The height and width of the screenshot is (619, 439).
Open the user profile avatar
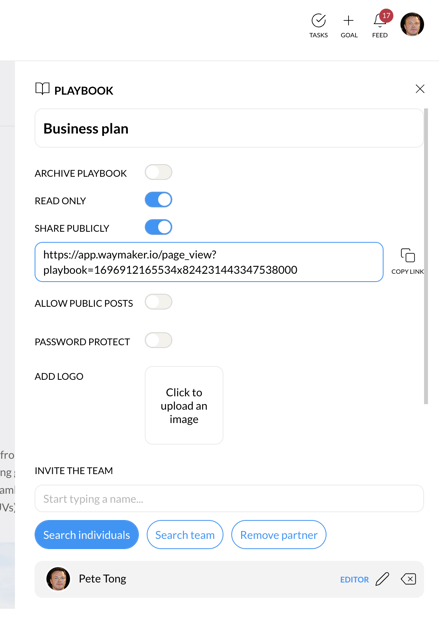tap(412, 24)
